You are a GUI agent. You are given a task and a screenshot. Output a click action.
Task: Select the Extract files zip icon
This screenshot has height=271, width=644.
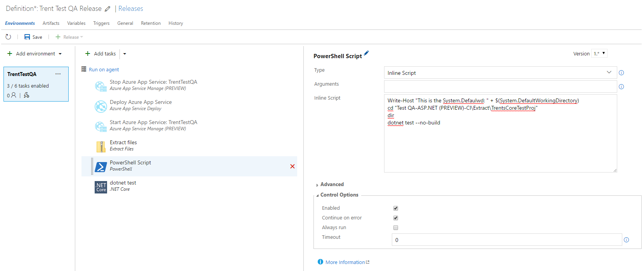click(x=101, y=147)
